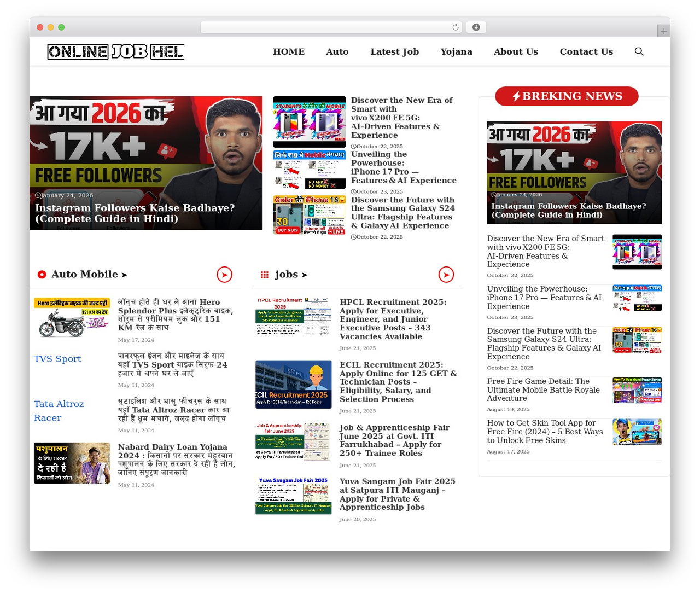Open iPhone 17 Pro article in center list
This screenshot has height=593, width=700.
[x=404, y=167]
